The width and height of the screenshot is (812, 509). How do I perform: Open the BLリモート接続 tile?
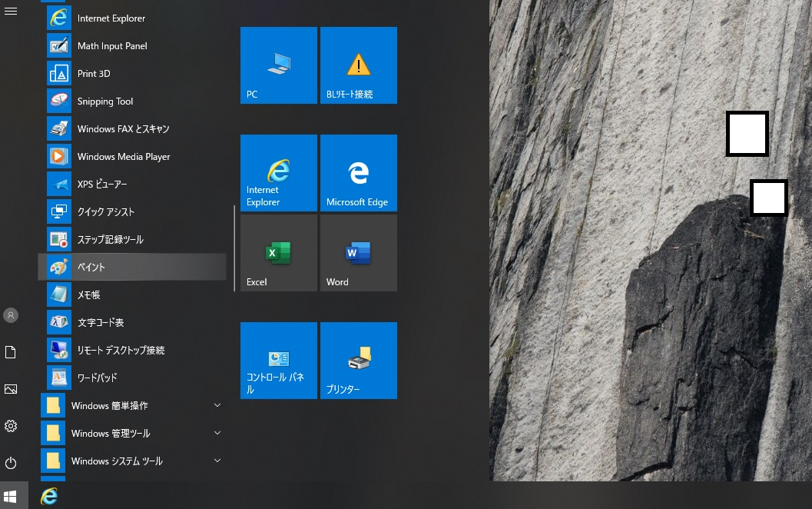tap(358, 65)
